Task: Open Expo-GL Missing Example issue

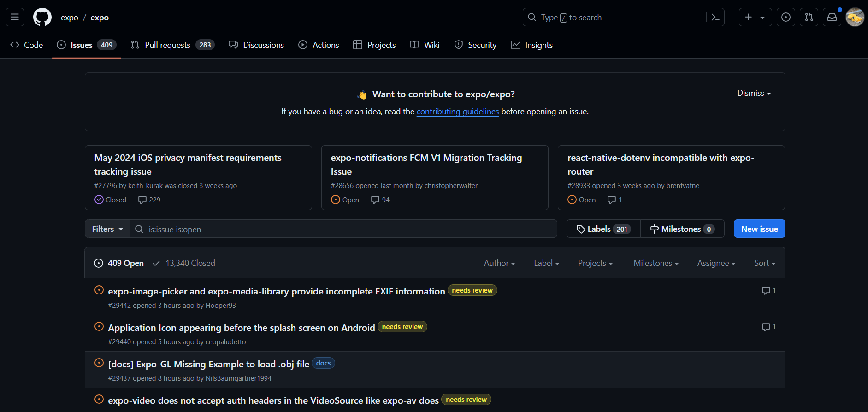Action: tap(209, 364)
